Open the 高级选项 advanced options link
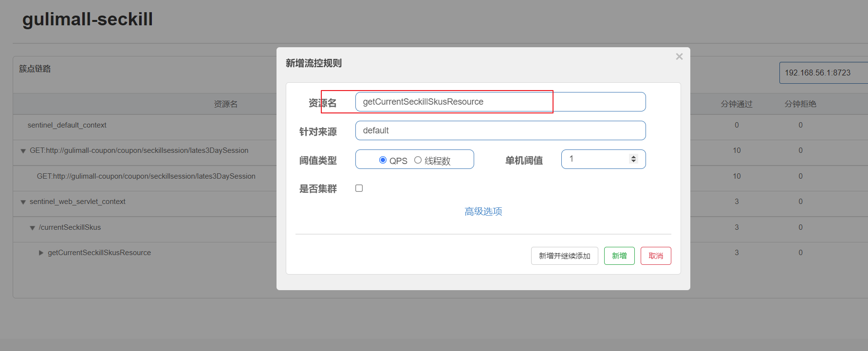 tap(483, 211)
